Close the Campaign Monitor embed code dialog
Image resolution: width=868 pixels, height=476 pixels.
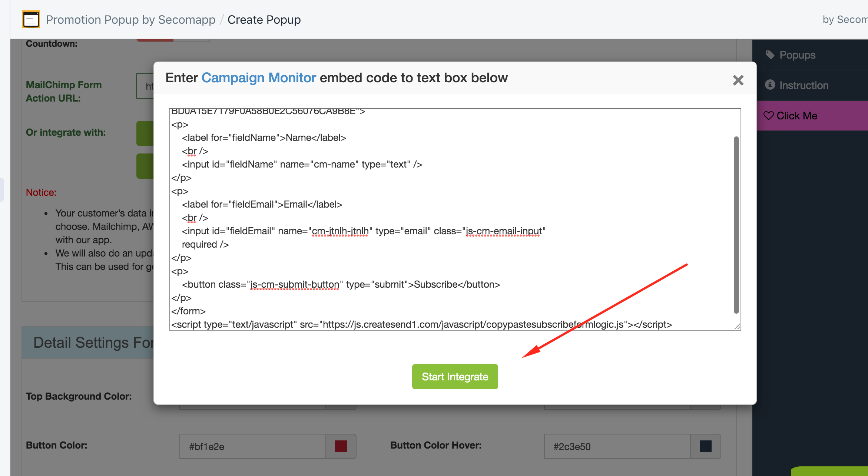tap(738, 80)
